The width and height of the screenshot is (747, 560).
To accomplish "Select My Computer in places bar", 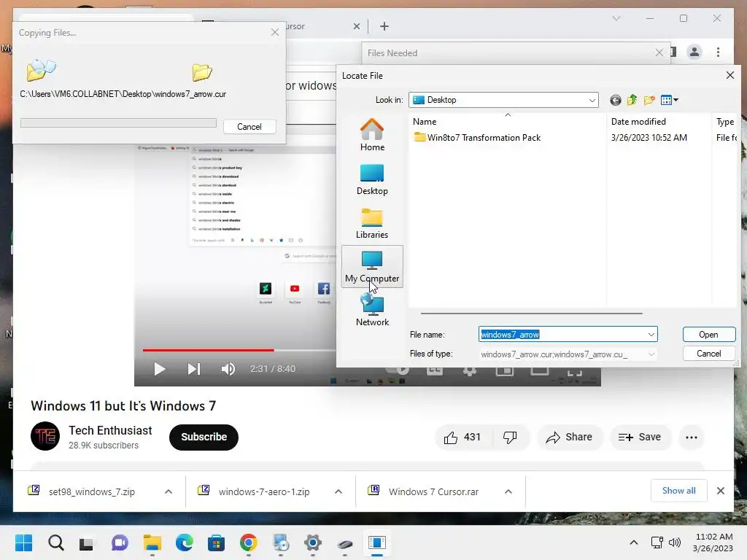I will pos(372,267).
